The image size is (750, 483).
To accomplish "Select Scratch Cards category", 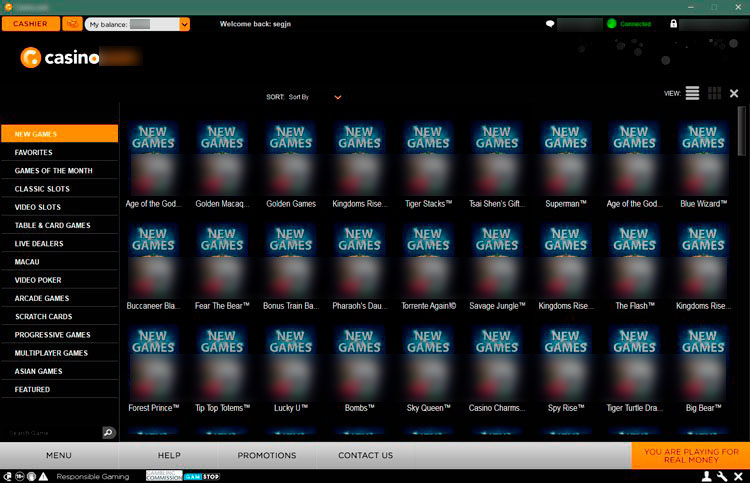I will pos(60,316).
